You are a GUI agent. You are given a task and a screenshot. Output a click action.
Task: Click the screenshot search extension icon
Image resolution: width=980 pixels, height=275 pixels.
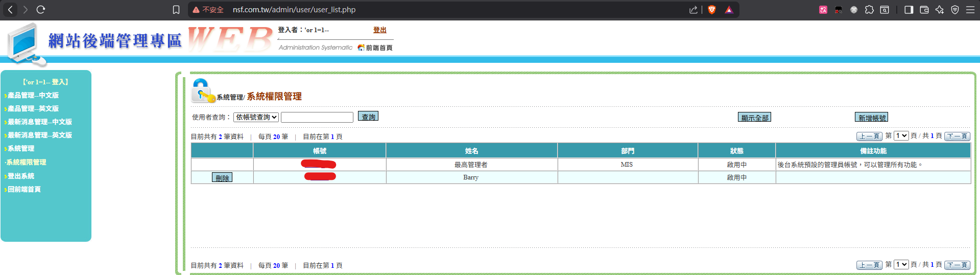tap(885, 10)
